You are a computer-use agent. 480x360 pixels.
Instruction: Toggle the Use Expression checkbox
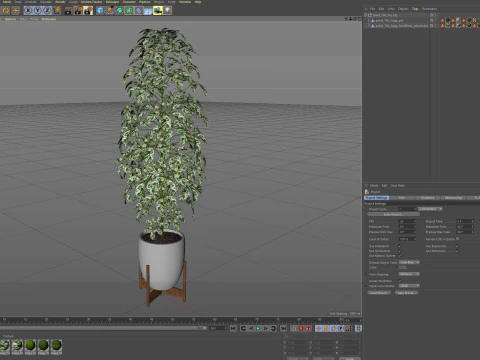pyautogui.click(x=457, y=246)
